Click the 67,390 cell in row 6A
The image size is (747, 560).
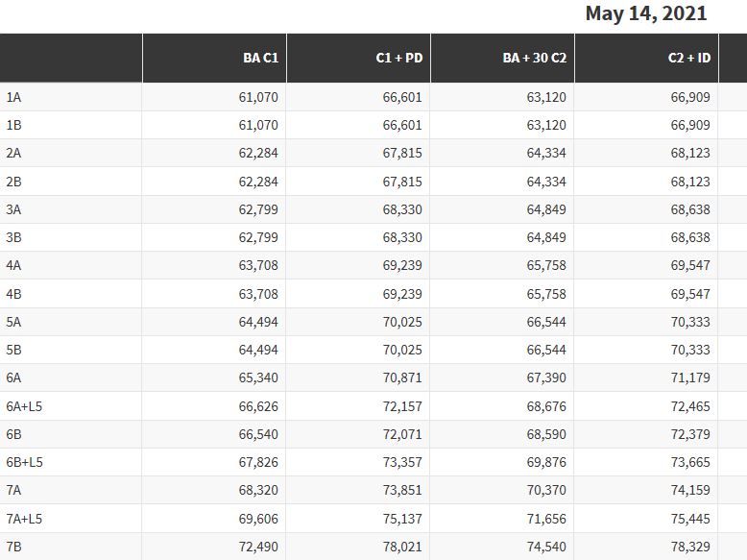546,378
